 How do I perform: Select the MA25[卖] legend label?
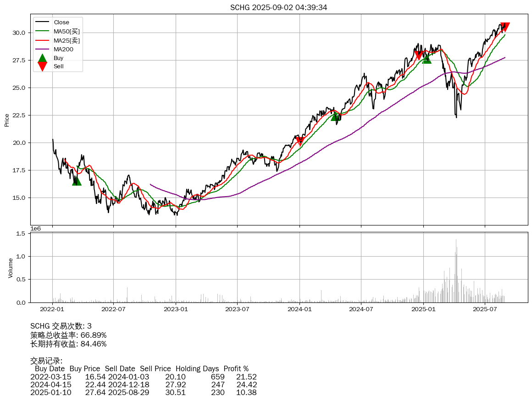[x=66, y=40]
